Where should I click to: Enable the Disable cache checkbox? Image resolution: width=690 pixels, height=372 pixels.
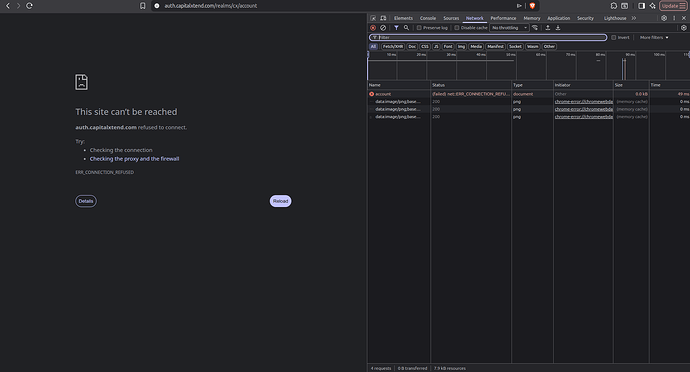click(x=457, y=28)
